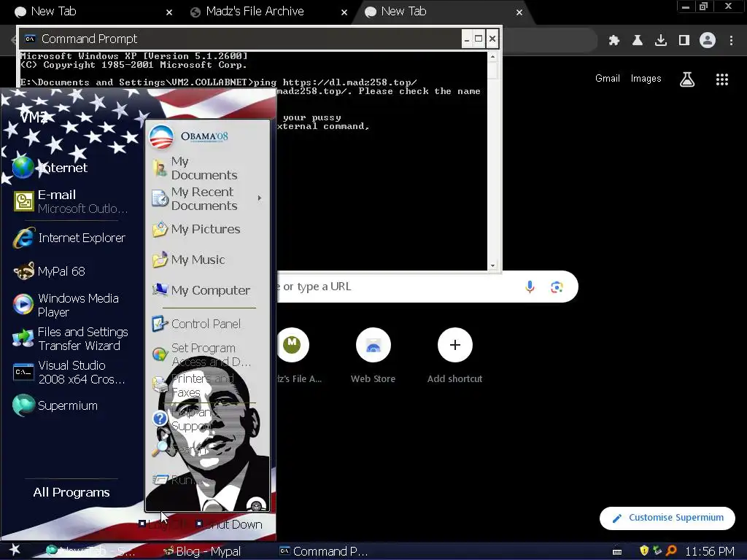747x560 pixels.
Task: Open E-mail Microsoft Outlook entry
Action: coord(71,201)
